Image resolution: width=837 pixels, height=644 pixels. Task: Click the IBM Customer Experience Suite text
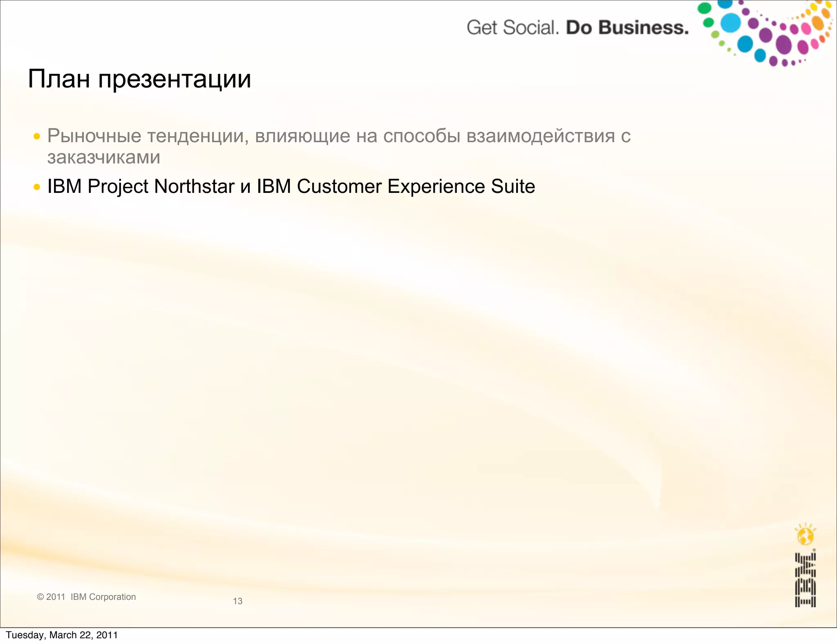(x=396, y=187)
